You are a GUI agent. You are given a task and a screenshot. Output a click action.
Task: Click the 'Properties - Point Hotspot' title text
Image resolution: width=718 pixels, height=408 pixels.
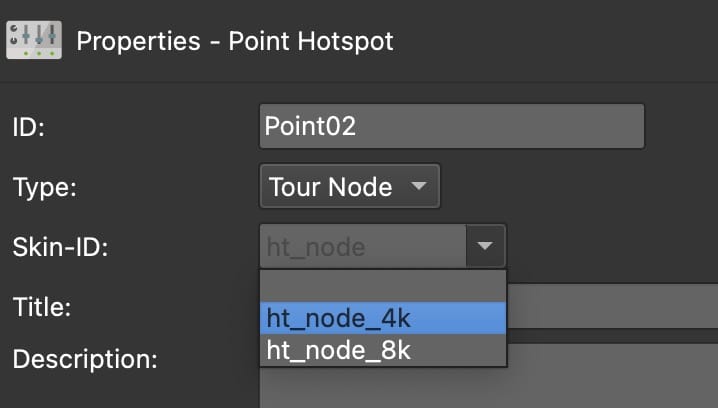235,41
